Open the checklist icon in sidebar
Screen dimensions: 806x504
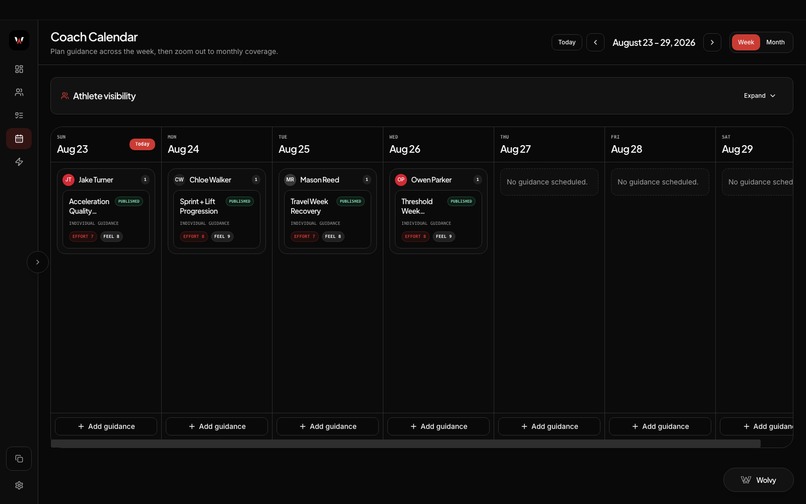19,115
